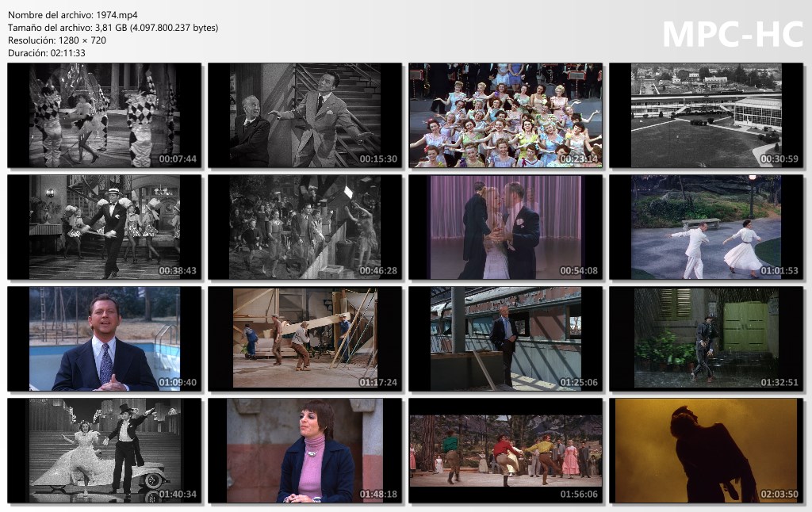
Task: Open the thumbnail stamped 00:07:44
Action: (105, 116)
